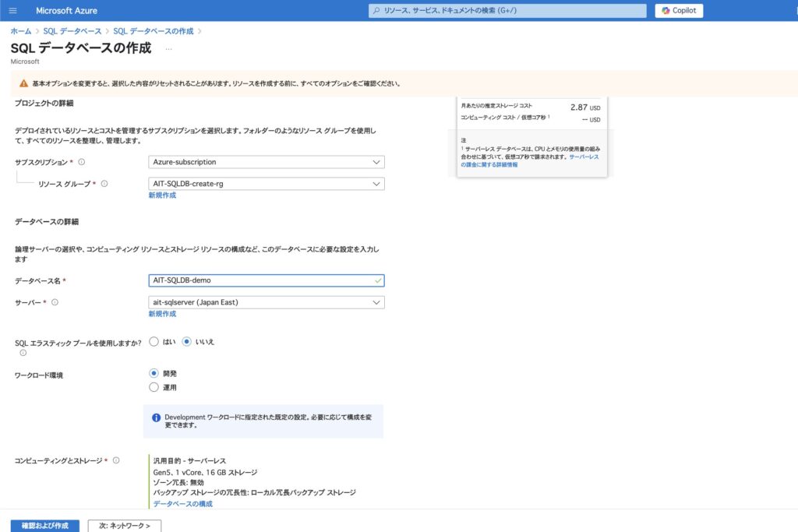798x532 pixels.
Task: Click the Copilot button label
Action: pos(684,11)
